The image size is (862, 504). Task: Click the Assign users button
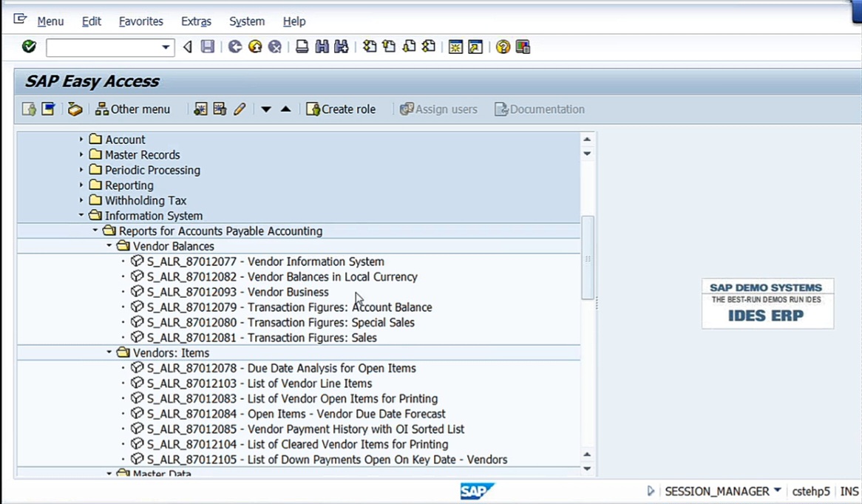(x=438, y=109)
